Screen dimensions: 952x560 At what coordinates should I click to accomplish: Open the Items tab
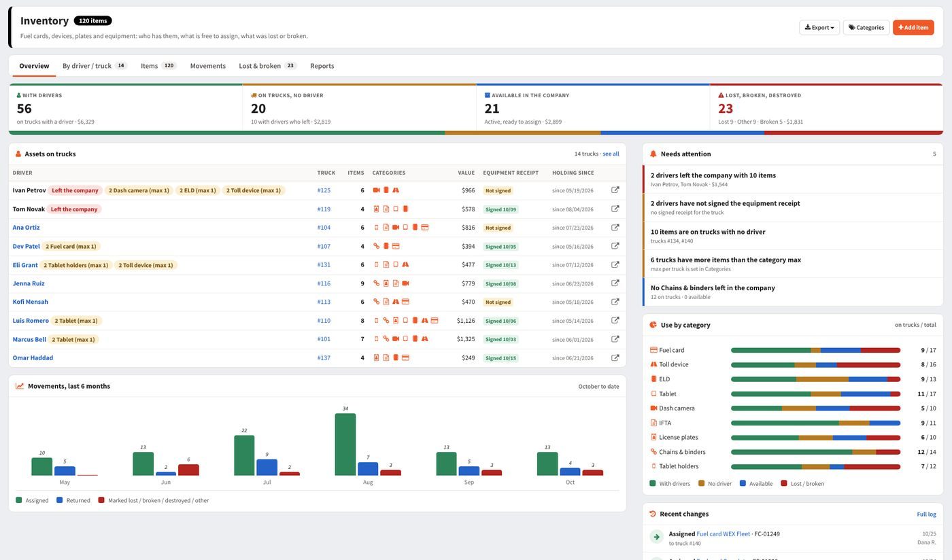point(158,66)
